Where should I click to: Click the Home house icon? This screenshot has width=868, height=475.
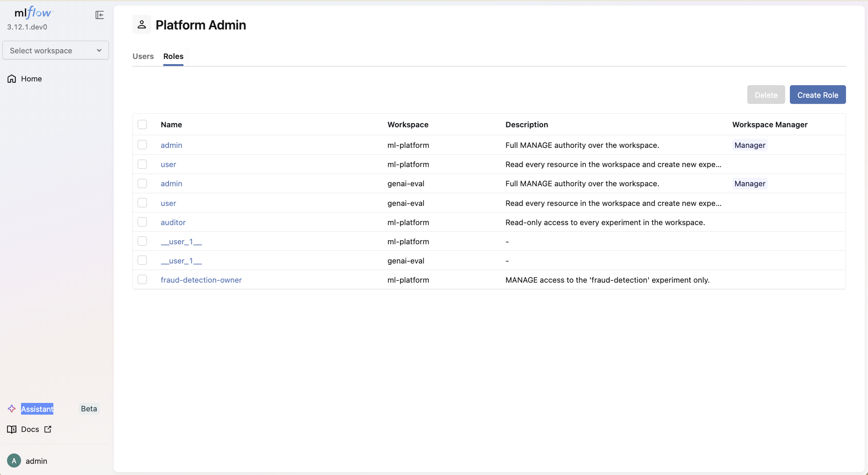12,79
